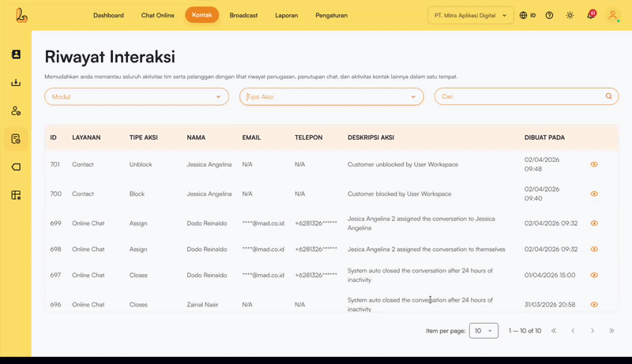Click the Cari search input field
Image resolution: width=632 pixels, height=364 pixels.
(521, 96)
